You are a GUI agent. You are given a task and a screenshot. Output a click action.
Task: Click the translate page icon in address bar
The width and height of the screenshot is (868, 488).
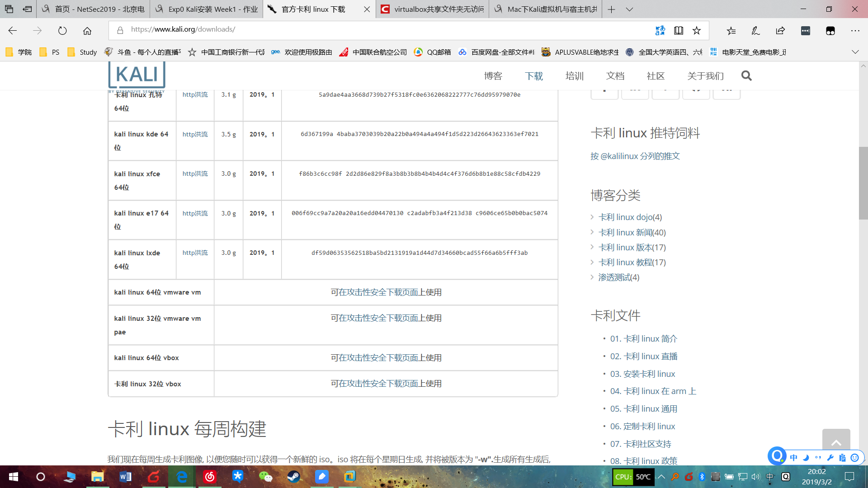tap(660, 30)
